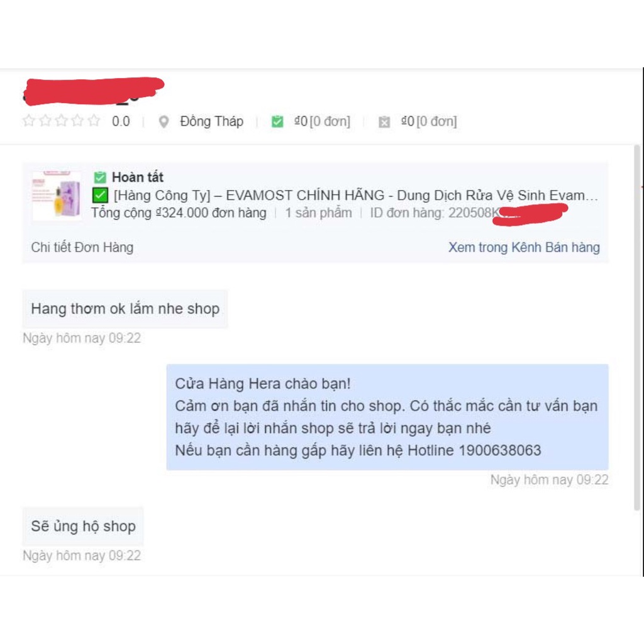Click the green checkmark beside Hàng Công Ty
Viewport: 644px width, 644px height.
pyautogui.click(x=100, y=195)
